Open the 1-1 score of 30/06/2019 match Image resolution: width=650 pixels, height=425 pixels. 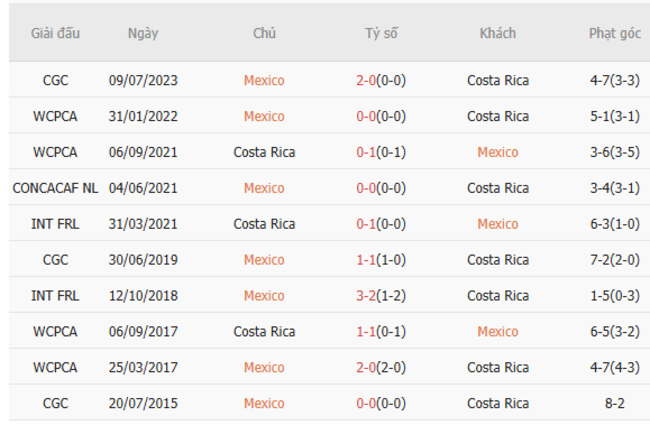(x=367, y=260)
